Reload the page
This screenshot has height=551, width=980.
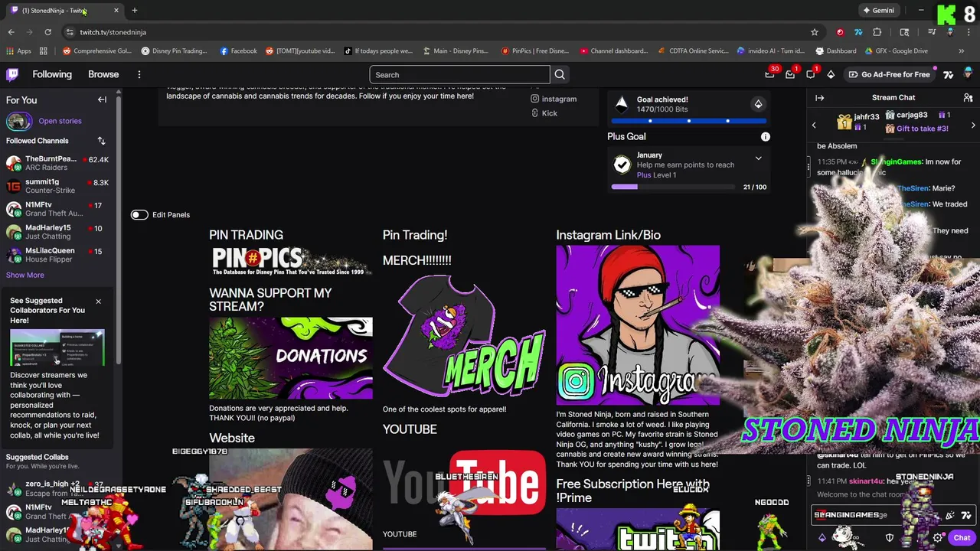[x=47, y=32]
